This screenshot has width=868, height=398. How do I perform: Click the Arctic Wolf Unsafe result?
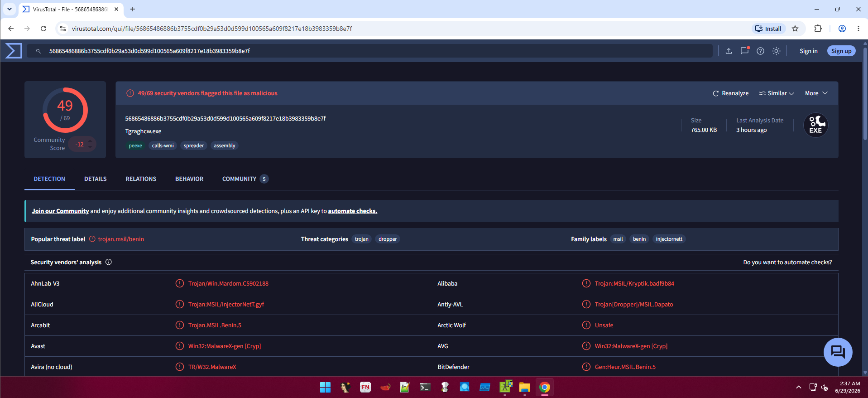[x=604, y=325]
